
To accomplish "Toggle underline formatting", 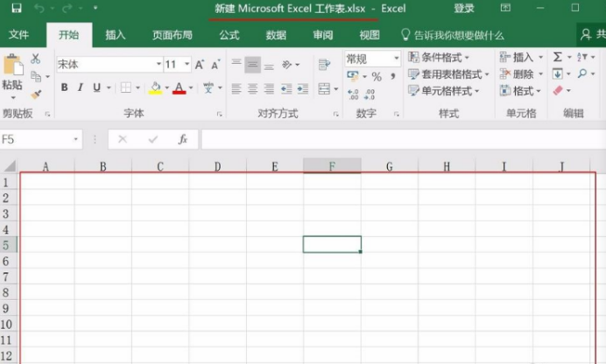I will tap(96, 87).
